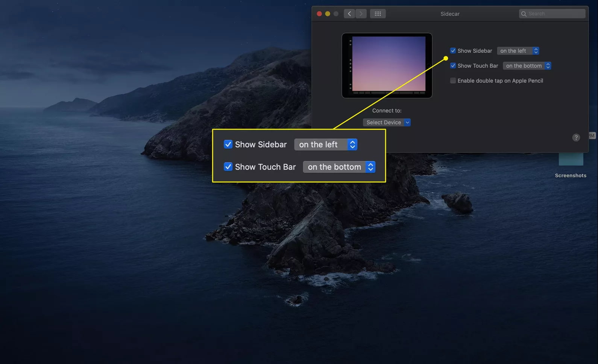The height and width of the screenshot is (364, 598).
Task: Open Sidecar help with the question mark button
Action: point(576,138)
